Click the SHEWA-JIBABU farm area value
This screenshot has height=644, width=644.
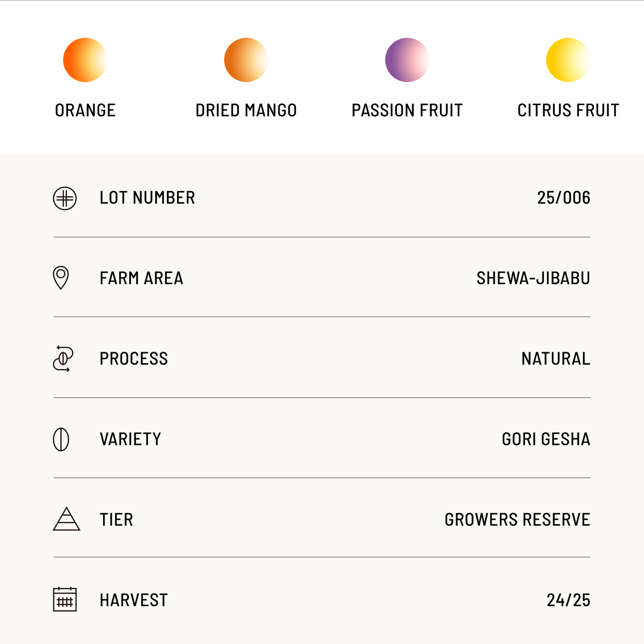(x=533, y=278)
